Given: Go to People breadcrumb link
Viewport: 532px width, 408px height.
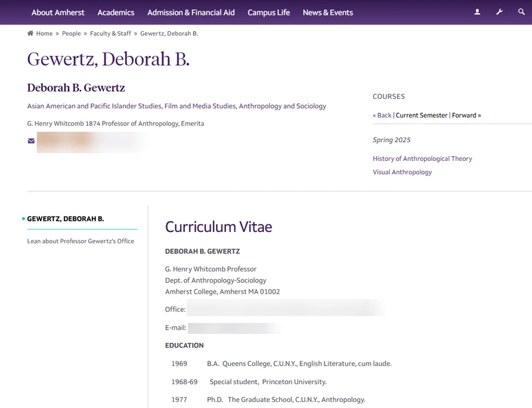Looking at the screenshot, I should click(71, 34).
